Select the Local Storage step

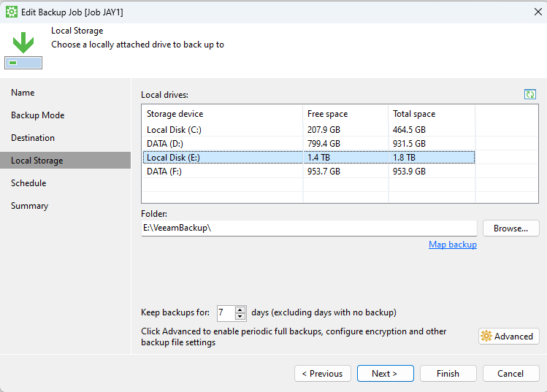(x=65, y=161)
